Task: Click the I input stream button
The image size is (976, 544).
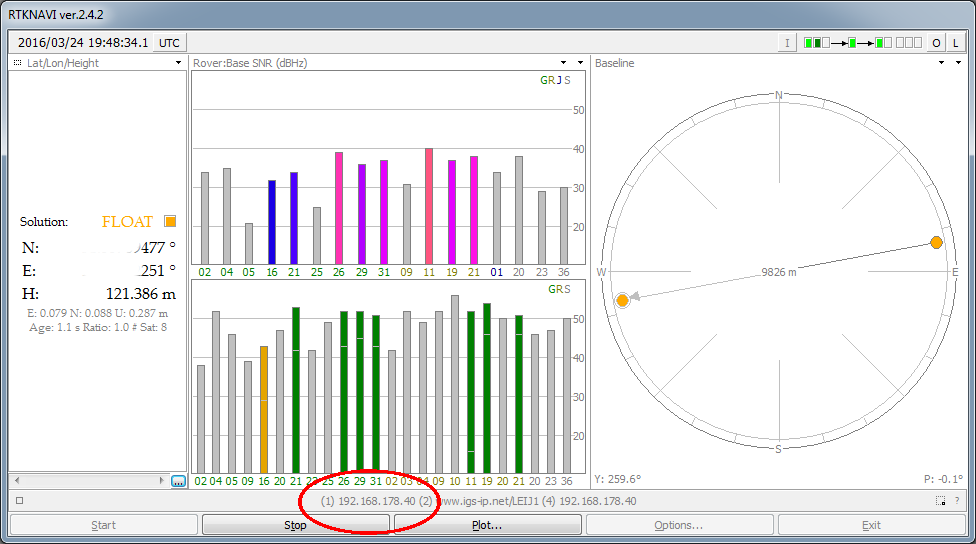Action: tap(788, 43)
